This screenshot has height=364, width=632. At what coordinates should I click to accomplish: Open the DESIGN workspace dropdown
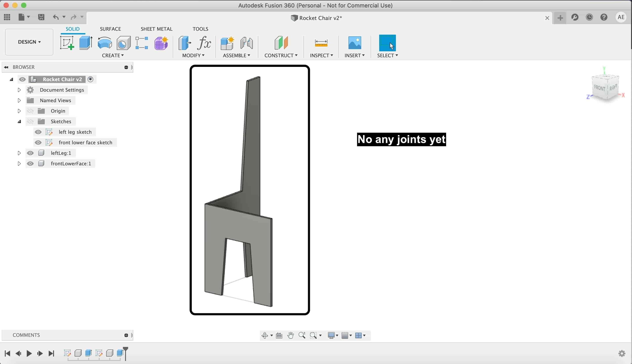pos(29,42)
